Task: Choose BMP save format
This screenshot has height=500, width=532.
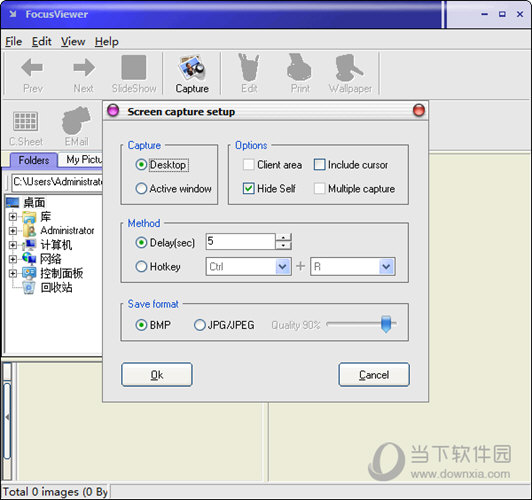Action: [141, 325]
